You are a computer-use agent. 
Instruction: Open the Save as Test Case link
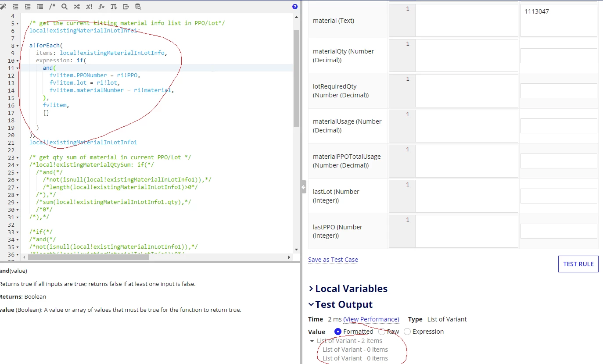333,260
